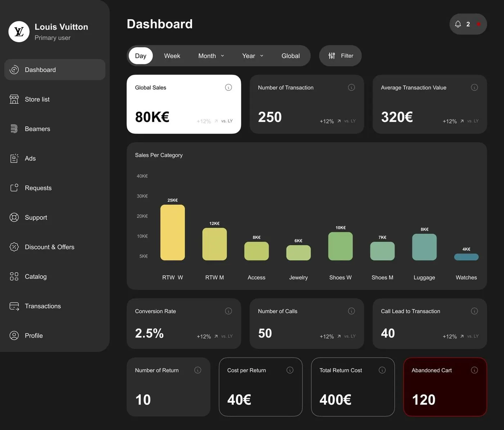Show info for Global Sales card

228,88
